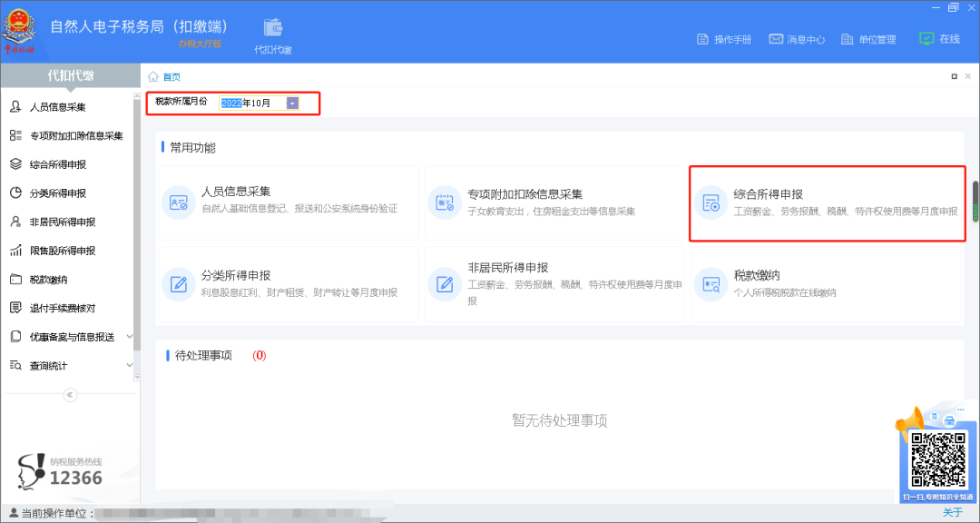This screenshot has height=523, width=980.
Task: Click the red (0) pending count
Action: click(259, 355)
